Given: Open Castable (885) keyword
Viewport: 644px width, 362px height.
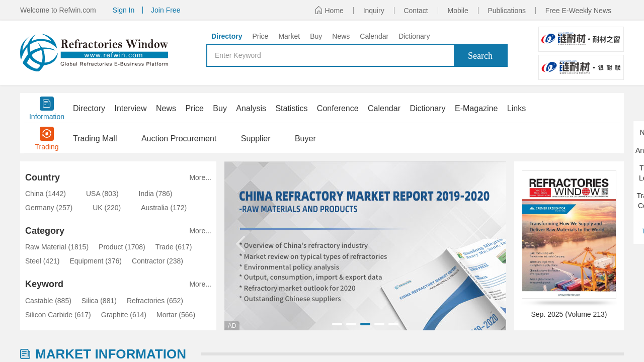Looking at the screenshot, I should tap(48, 301).
